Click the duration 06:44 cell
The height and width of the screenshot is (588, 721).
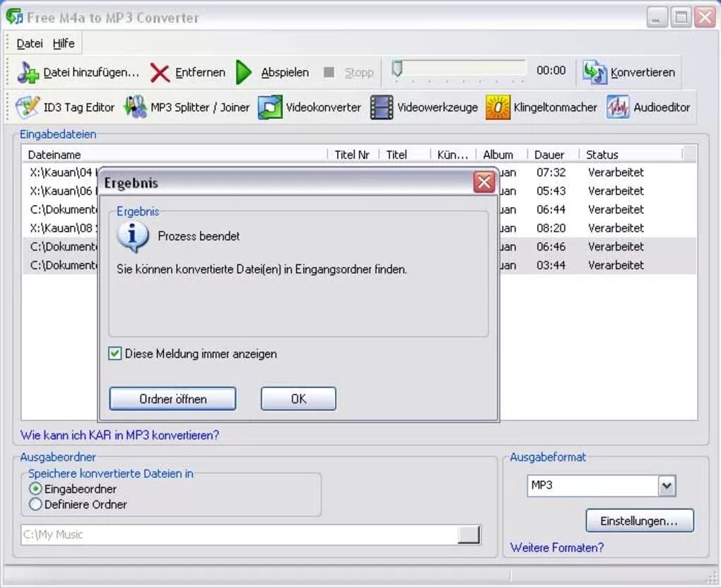[x=551, y=210]
